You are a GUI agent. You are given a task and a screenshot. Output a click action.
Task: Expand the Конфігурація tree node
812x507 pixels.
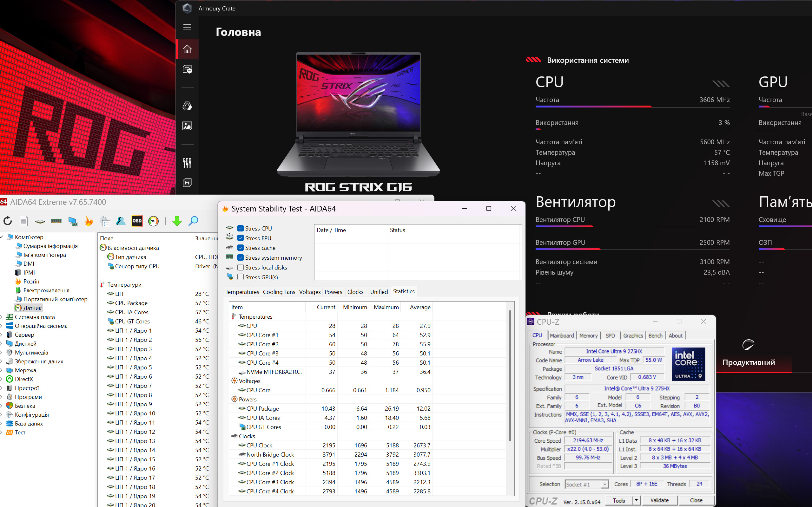[x=2, y=414]
